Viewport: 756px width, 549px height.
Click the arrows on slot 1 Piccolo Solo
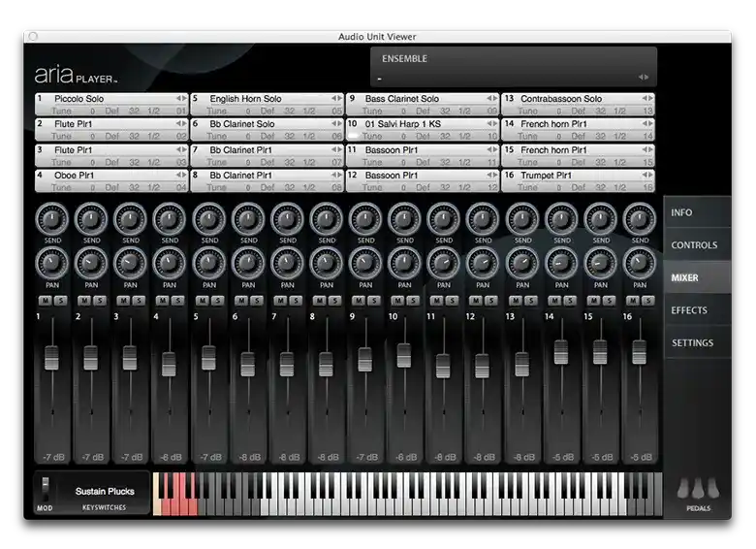coord(181,98)
